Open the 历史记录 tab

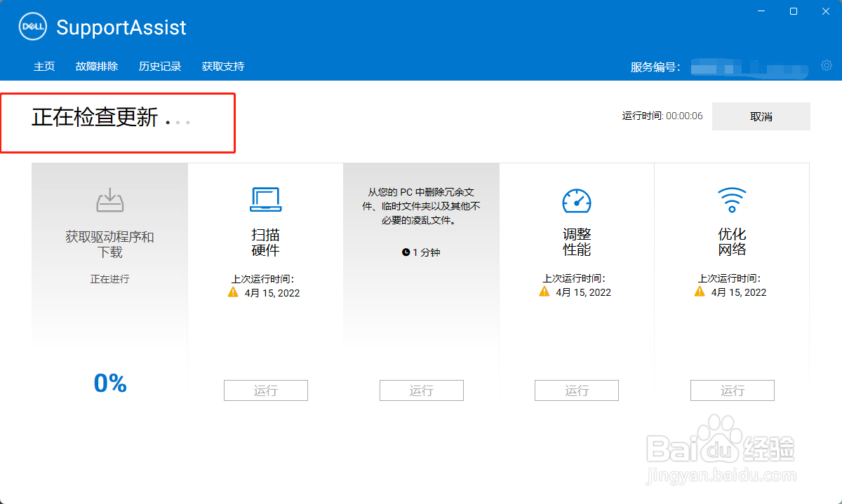(160, 67)
